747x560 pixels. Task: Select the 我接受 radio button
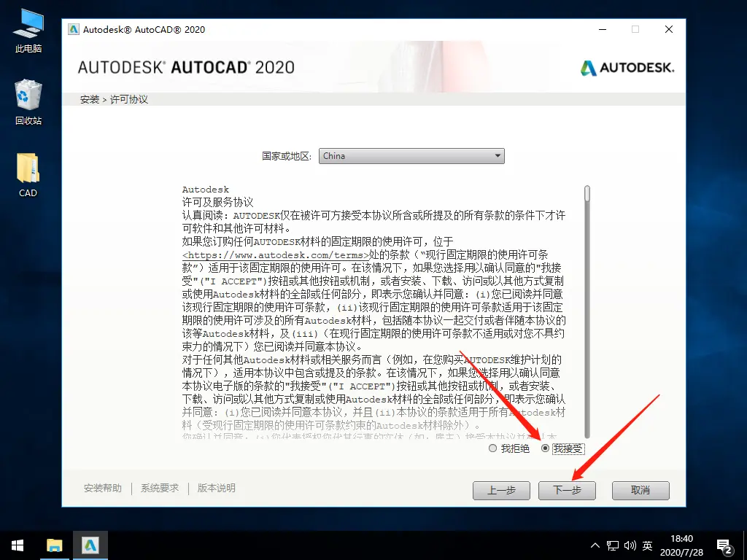[545, 448]
